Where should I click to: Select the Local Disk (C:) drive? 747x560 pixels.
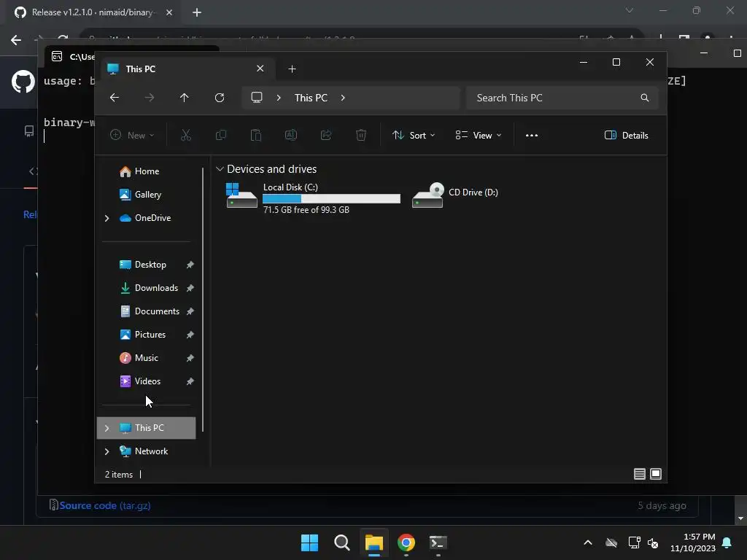[x=313, y=198]
